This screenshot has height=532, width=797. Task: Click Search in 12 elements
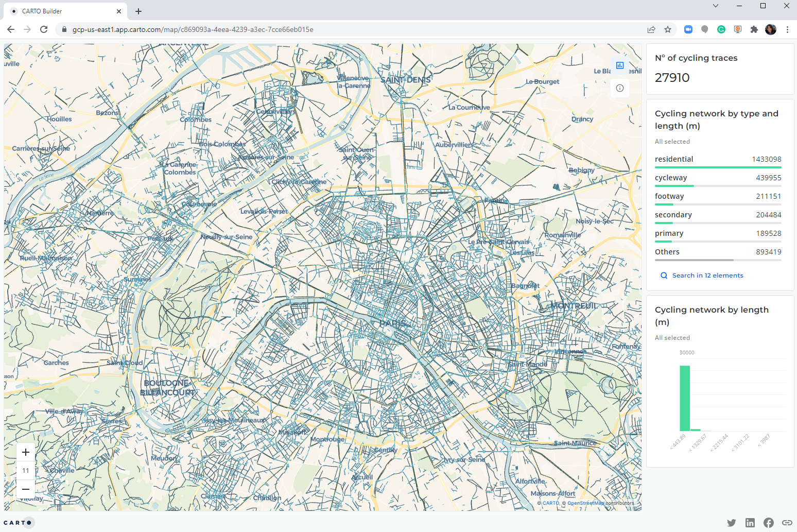click(707, 276)
